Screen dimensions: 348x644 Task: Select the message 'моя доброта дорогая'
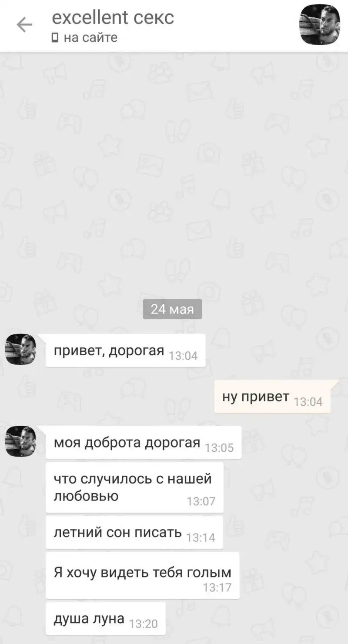click(x=144, y=442)
